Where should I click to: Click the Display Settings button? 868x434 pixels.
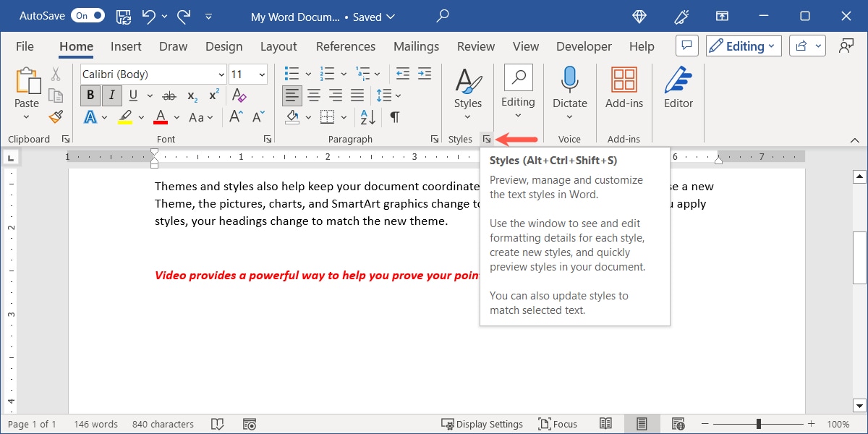(x=482, y=424)
